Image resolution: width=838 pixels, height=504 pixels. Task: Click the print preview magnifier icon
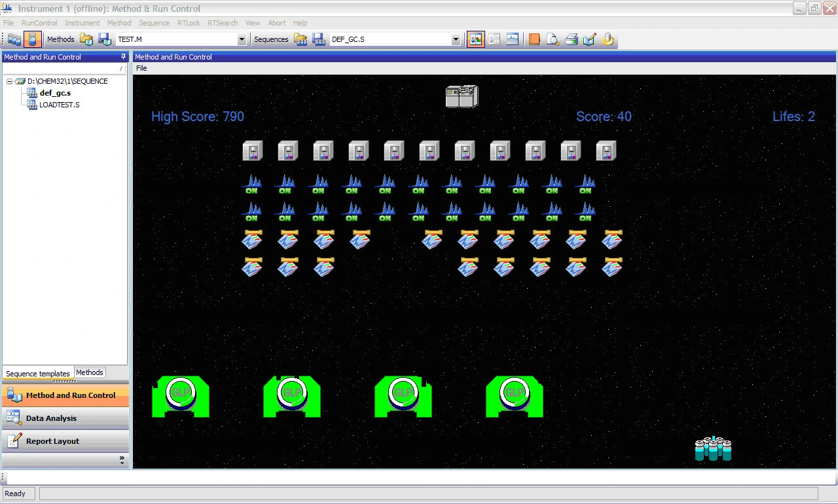pyautogui.click(x=553, y=39)
